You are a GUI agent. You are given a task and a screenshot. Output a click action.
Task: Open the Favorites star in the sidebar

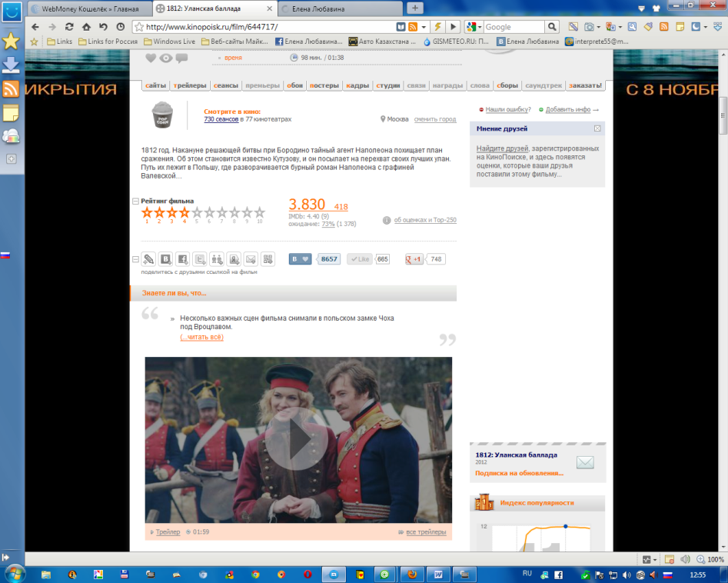(11, 42)
